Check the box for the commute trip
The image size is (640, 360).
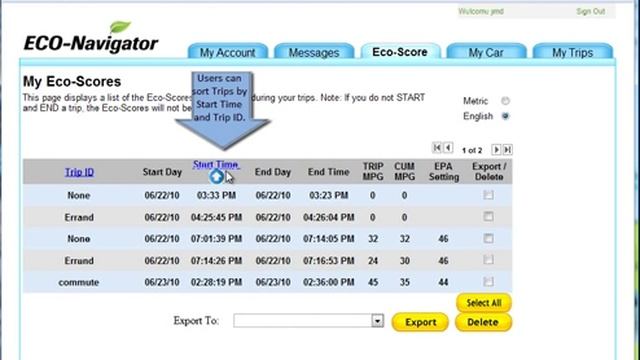click(488, 282)
